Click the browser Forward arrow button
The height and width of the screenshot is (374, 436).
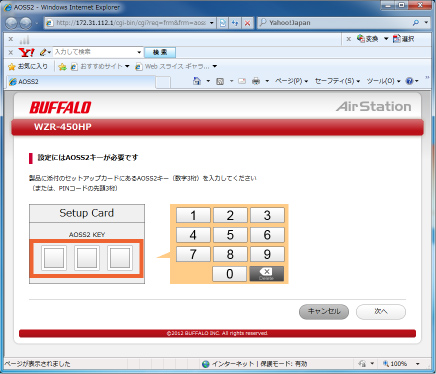point(26,23)
